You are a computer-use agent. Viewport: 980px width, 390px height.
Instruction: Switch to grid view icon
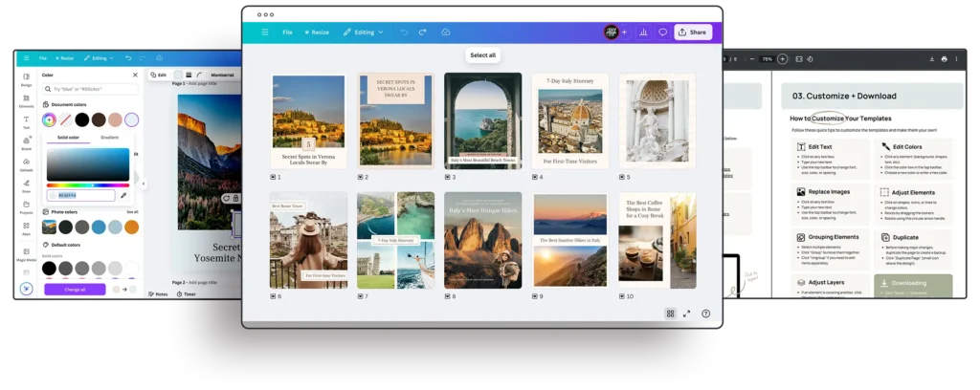670,313
